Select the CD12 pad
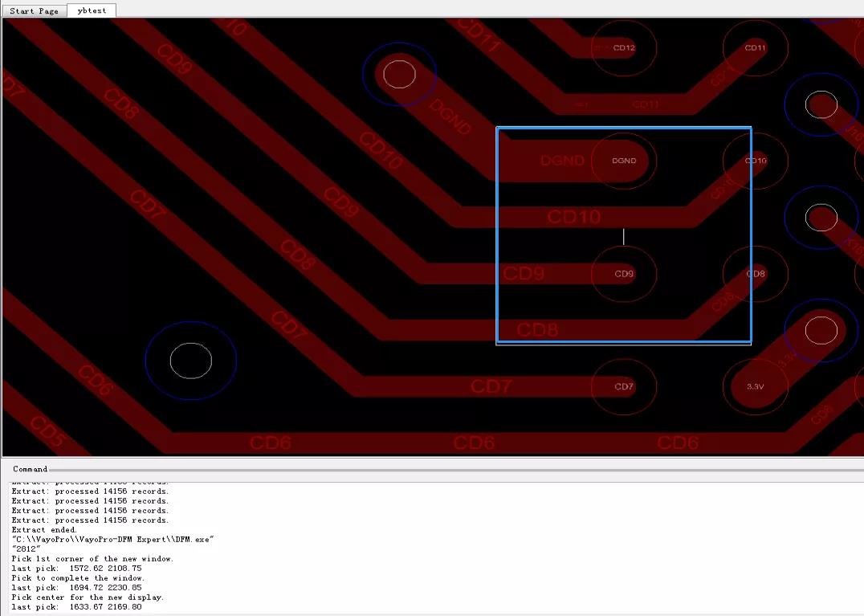 [624, 48]
